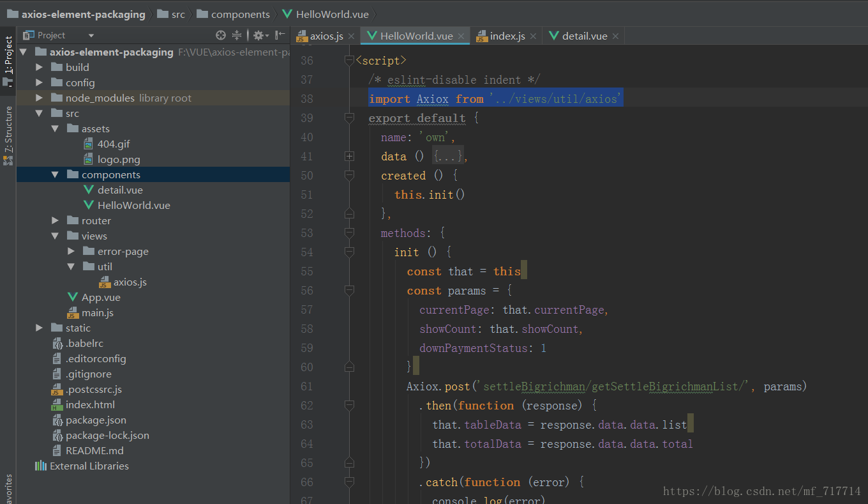This screenshot has width=868, height=504.
Task: Close the axios.js tab
Action: (351, 36)
